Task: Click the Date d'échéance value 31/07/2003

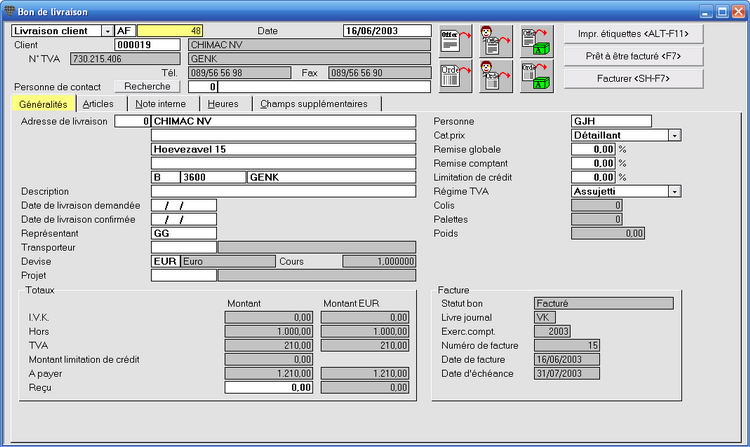Action: 567,374
